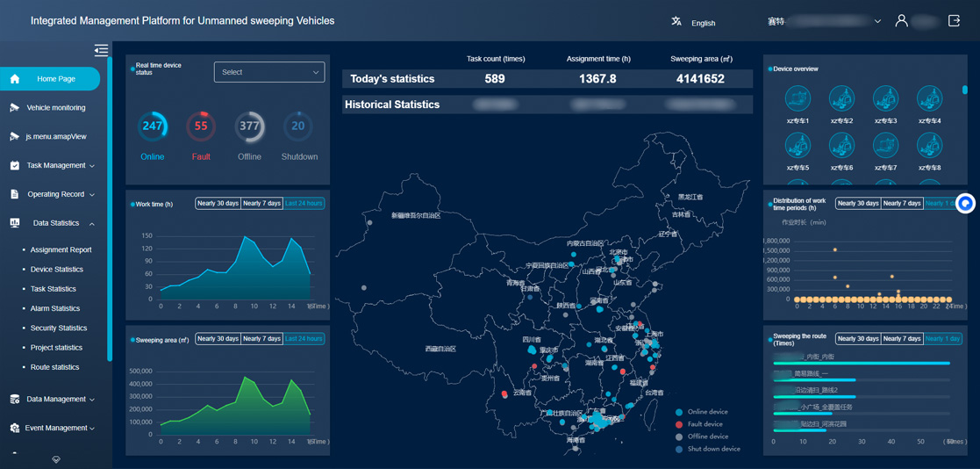Click the logout icon in header
980x469 pixels.
(955, 21)
